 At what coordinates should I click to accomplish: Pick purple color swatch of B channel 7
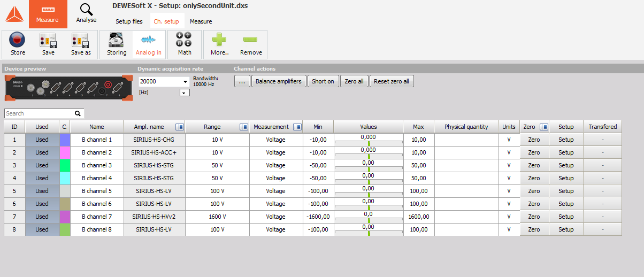65,217
